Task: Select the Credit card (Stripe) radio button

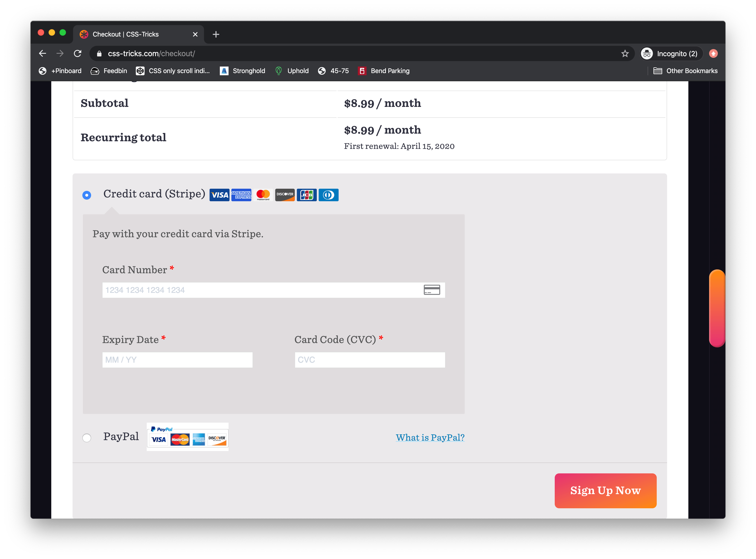Action: point(87,195)
